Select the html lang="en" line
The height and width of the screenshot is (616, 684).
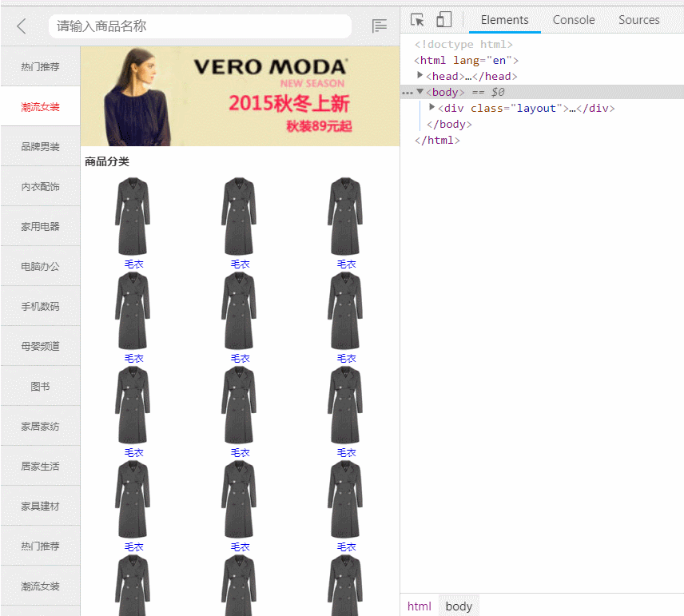tap(467, 60)
